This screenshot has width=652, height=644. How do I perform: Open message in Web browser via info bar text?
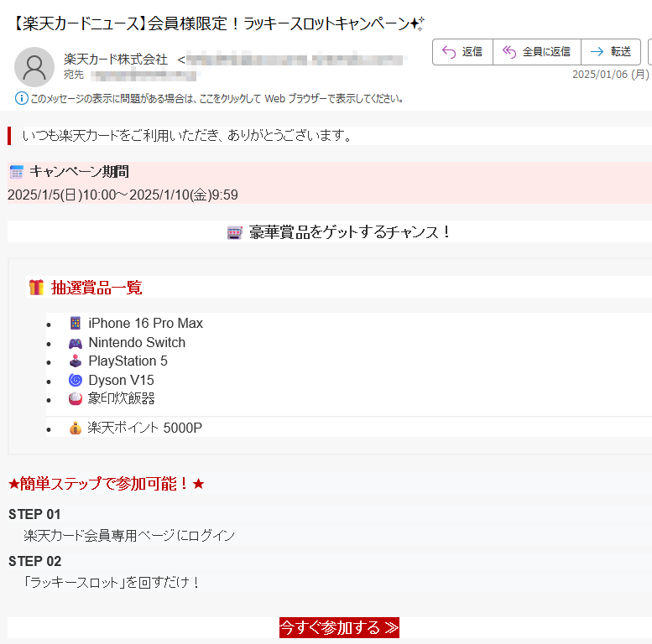(216, 99)
